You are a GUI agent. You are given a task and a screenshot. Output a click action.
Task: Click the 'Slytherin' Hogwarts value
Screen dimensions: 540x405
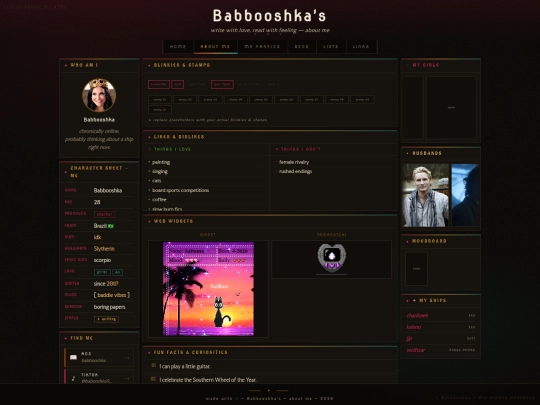pyautogui.click(x=104, y=249)
